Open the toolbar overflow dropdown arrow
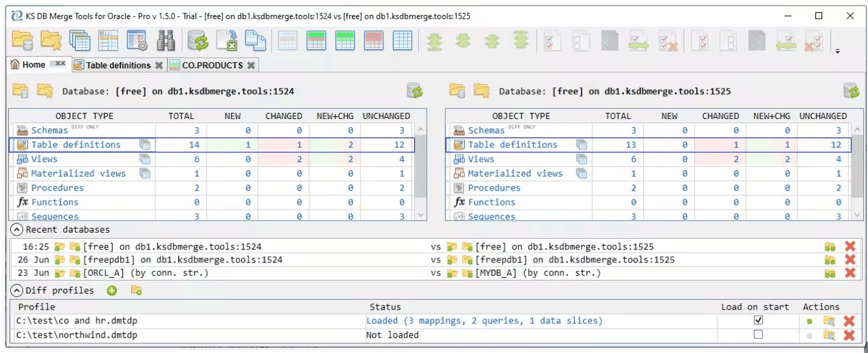 point(838,50)
